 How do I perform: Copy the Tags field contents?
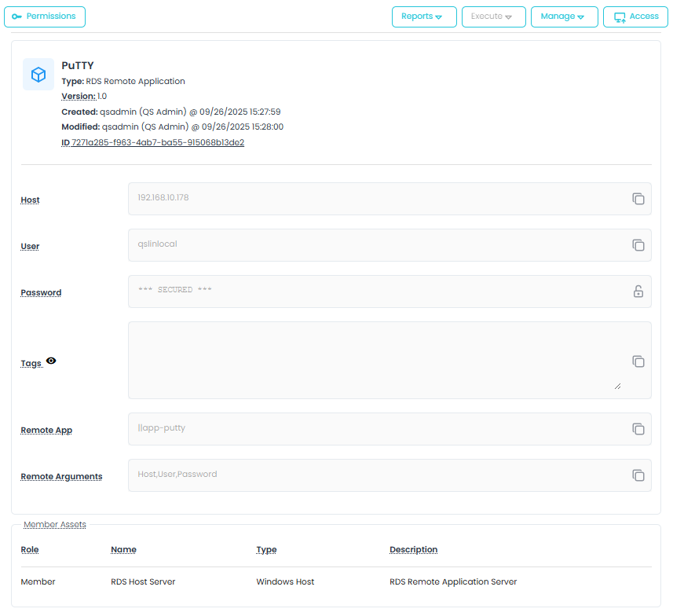(638, 361)
